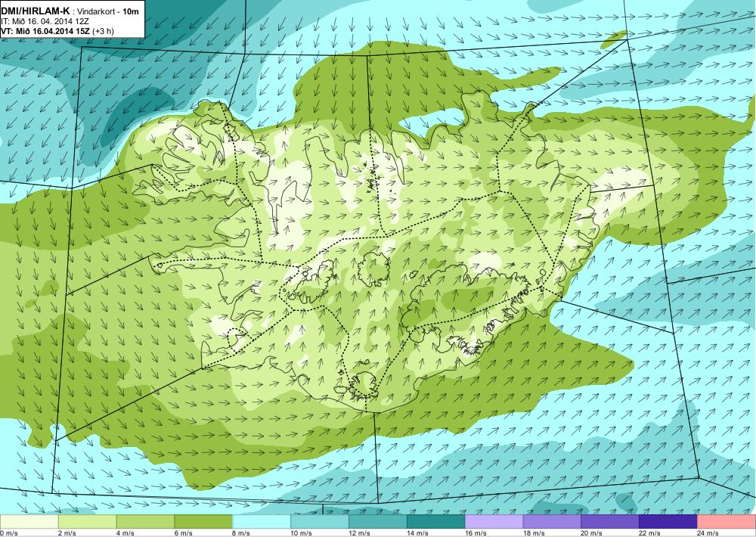Click the "2 m/s" legend label
Screen dimensions: 756x537
67,533
